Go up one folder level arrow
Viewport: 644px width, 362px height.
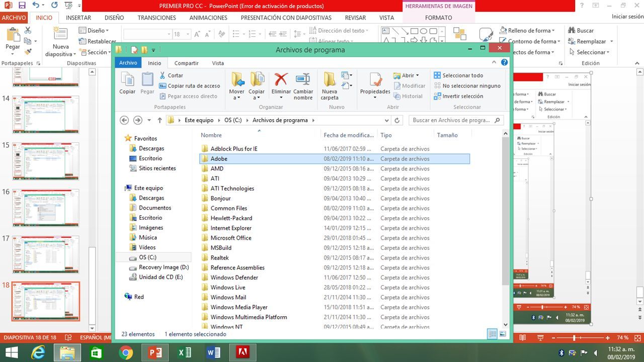160,120
